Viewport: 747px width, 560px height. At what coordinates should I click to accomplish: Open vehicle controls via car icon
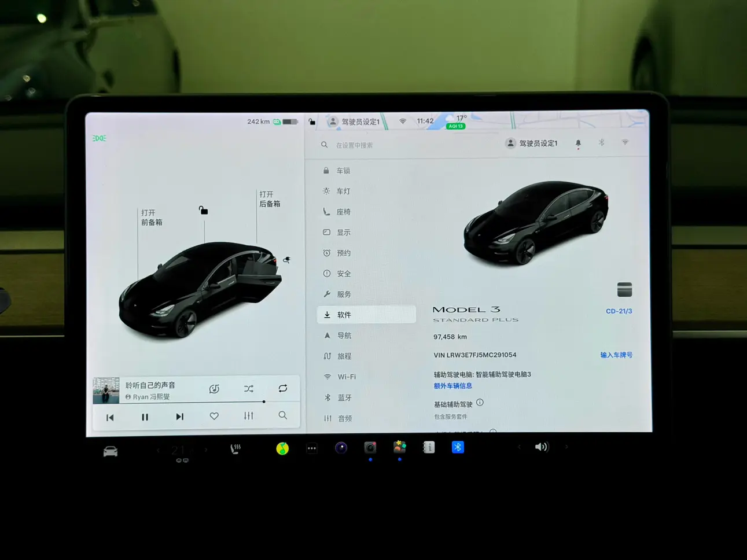111,451
